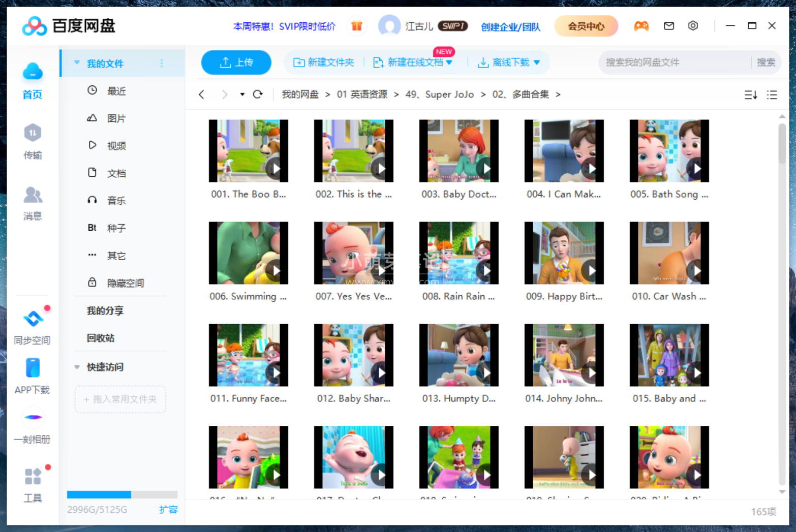Open 音乐 in my files sidebar
Viewport: 796px width, 532px height.
(x=116, y=200)
